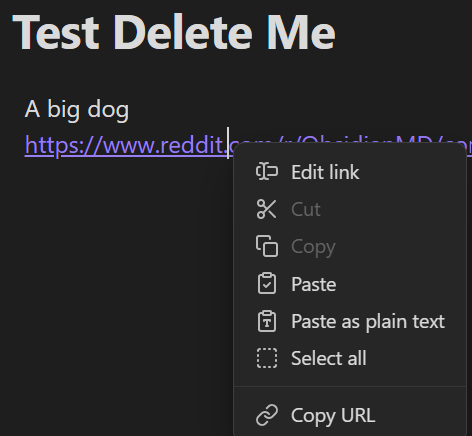This screenshot has height=436, width=472.
Task: Place cursor in 'A big dog' line
Action: pyautogui.click(x=77, y=109)
